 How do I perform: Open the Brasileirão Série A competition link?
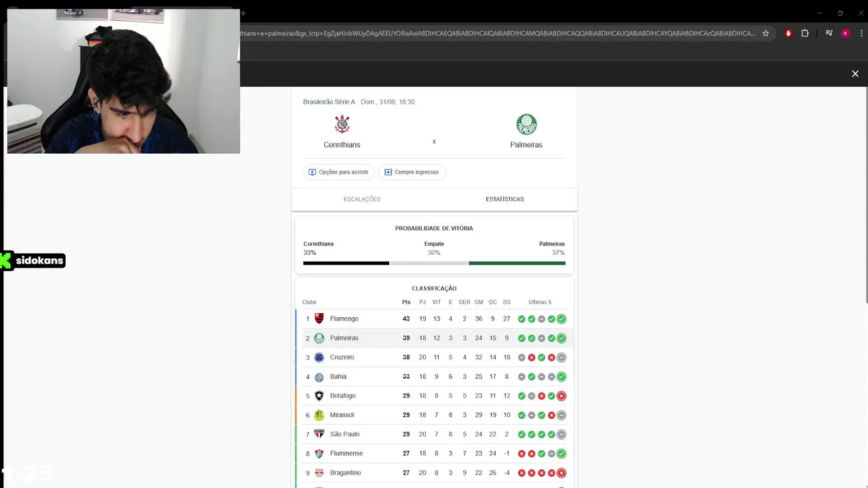coord(329,102)
